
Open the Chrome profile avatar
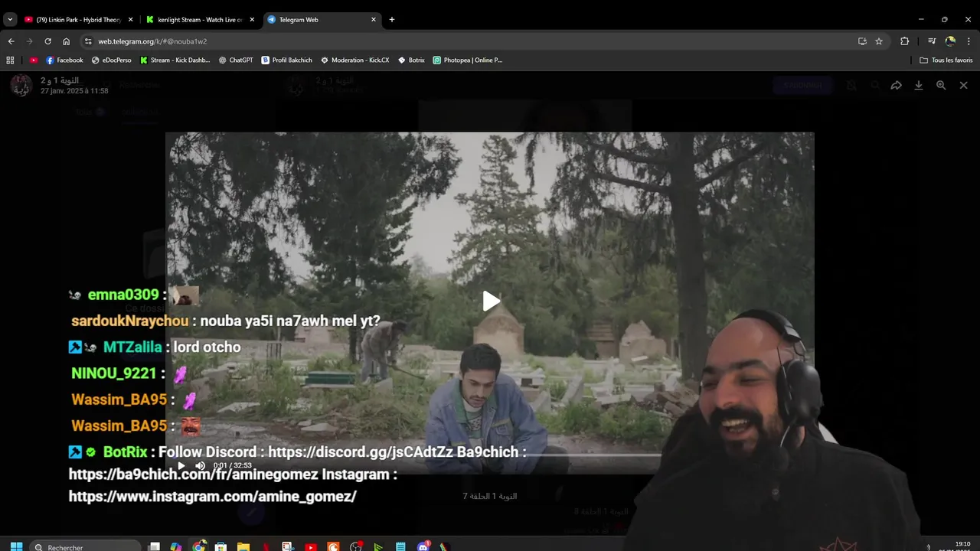tap(950, 41)
